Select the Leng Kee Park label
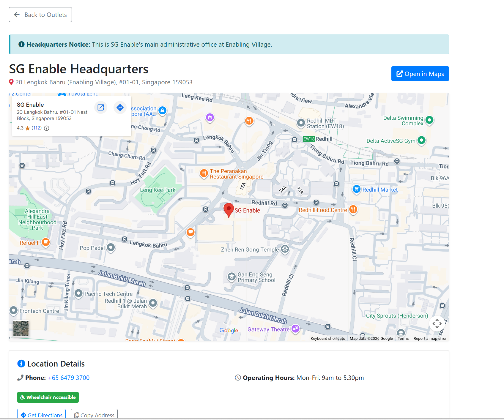The image size is (504, 420). click(158, 190)
